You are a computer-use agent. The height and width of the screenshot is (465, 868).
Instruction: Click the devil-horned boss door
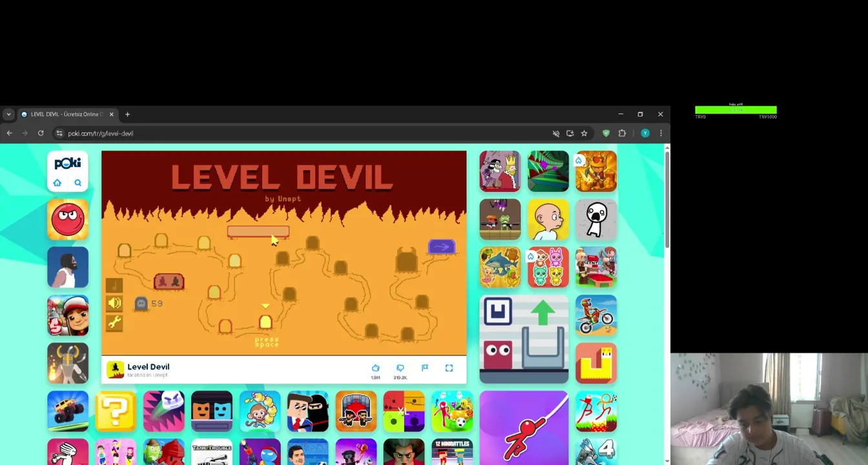(x=406, y=260)
